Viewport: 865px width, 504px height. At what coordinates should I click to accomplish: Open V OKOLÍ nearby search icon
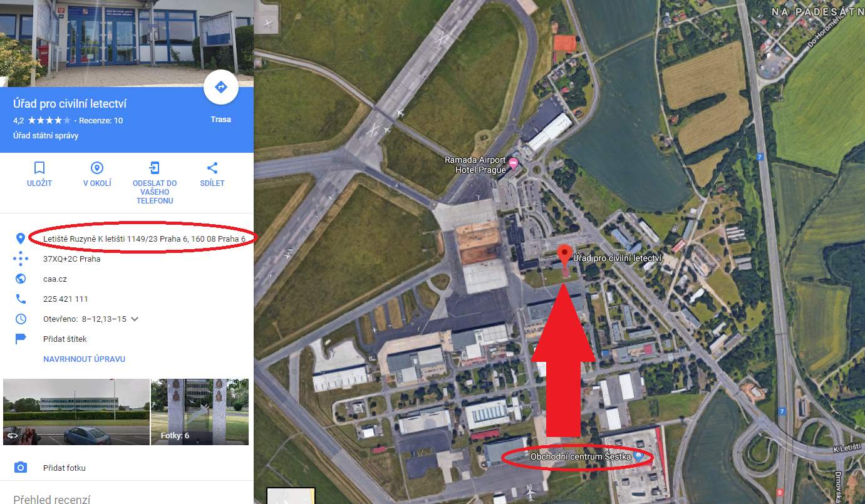coord(97,168)
